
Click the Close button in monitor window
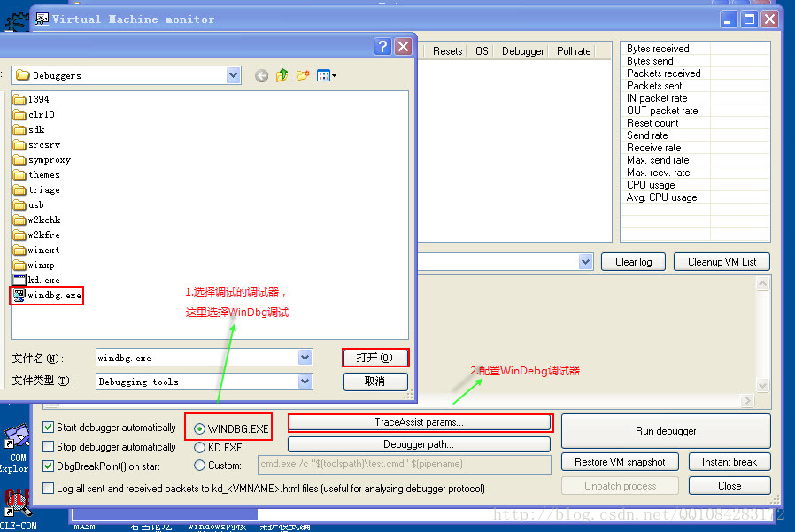(x=729, y=486)
